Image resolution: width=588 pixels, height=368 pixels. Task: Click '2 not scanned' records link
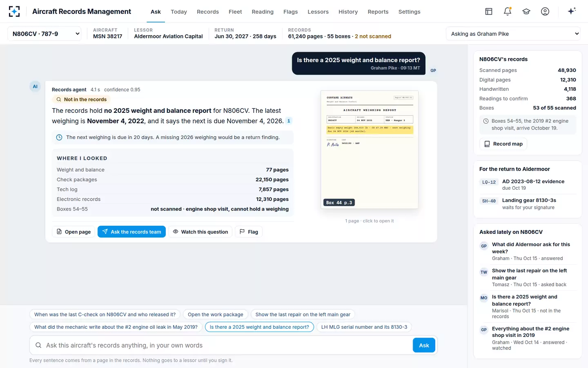373,36
